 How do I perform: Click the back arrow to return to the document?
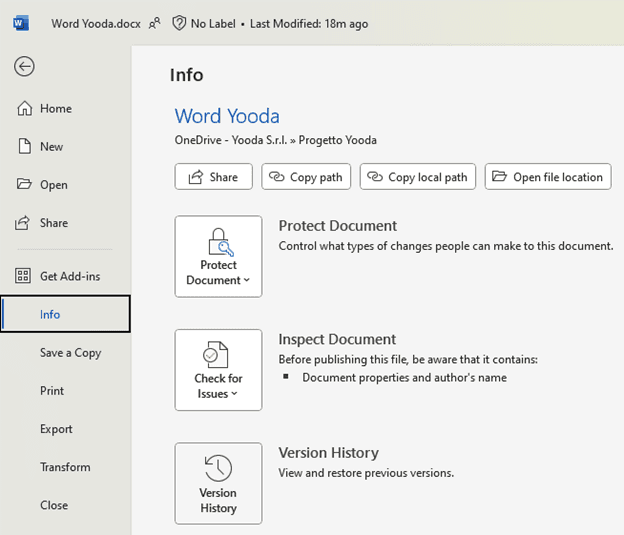[x=24, y=66]
